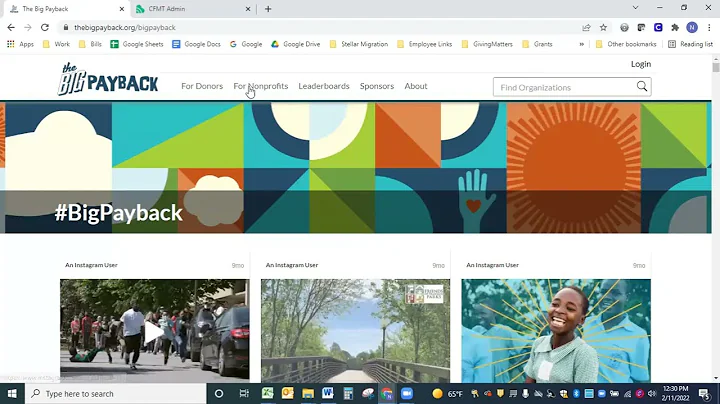Open the Bills bookmark folder
The image size is (720, 404).
90,44
